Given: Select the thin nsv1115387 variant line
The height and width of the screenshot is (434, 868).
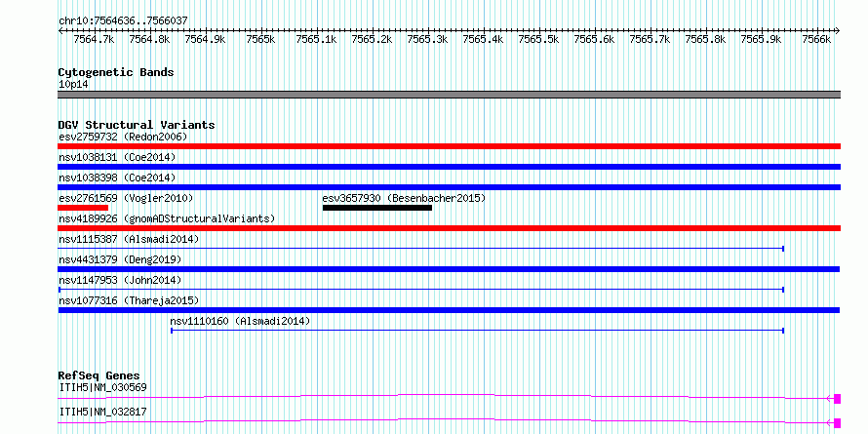Looking at the screenshot, I should [420, 249].
